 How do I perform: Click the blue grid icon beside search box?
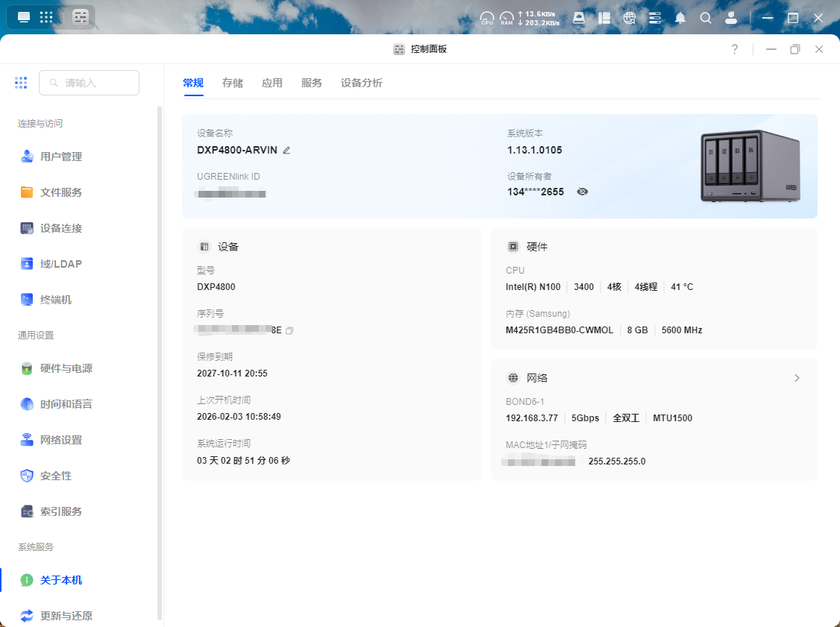[x=21, y=83]
